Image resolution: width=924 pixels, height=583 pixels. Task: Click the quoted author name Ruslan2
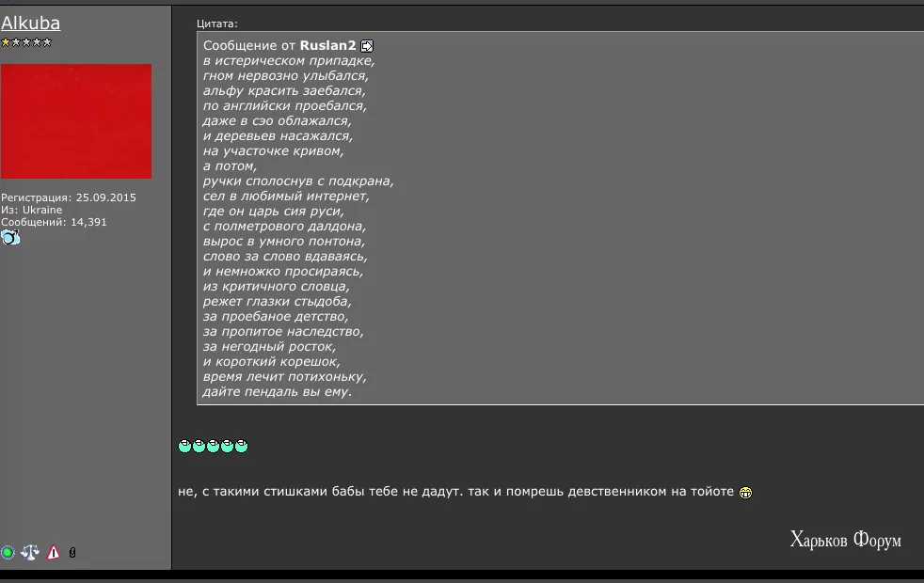tap(327, 45)
